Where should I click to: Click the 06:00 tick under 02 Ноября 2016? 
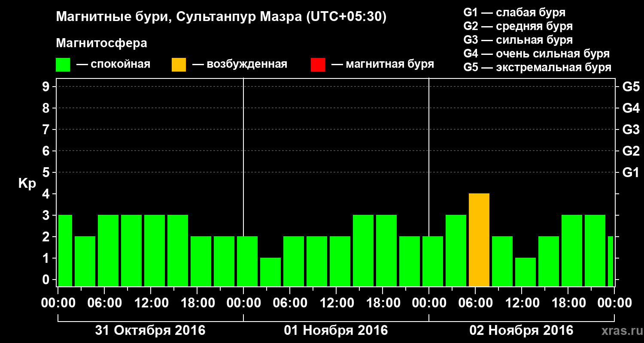(x=476, y=303)
